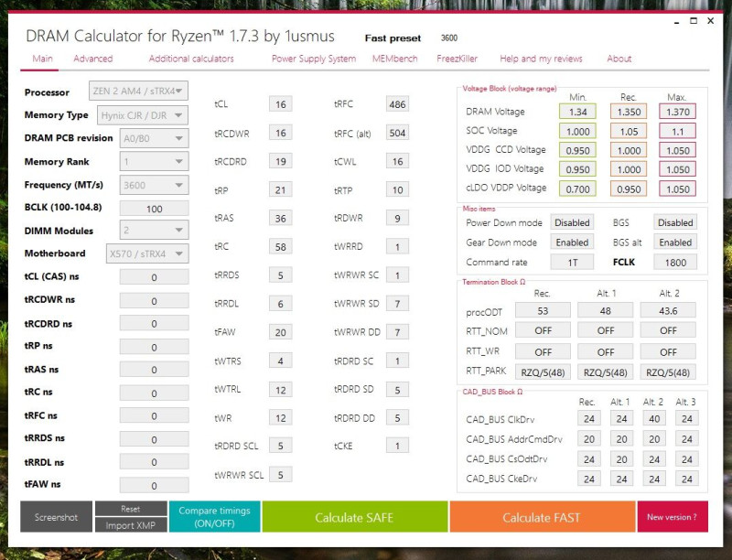732x560 pixels.
Task: Click cLDO VDDP Voltage Min. value 0.700
Action: pyautogui.click(x=577, y=189)
